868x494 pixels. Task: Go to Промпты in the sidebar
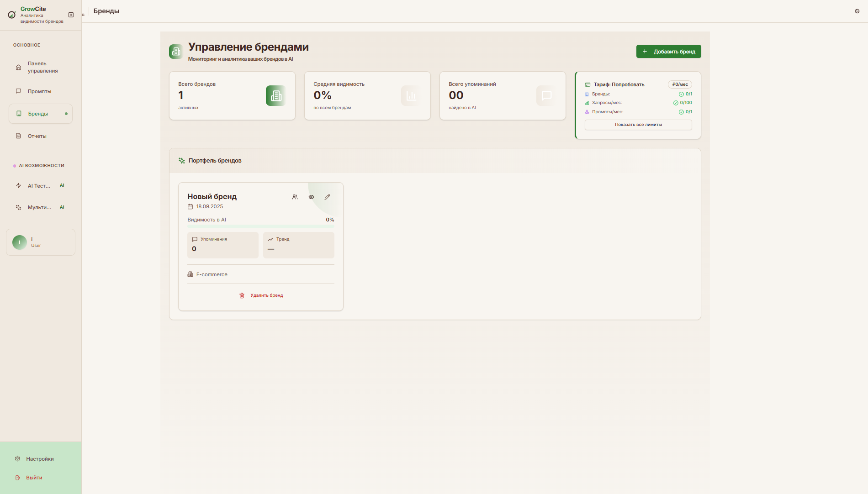click(39, 91)
